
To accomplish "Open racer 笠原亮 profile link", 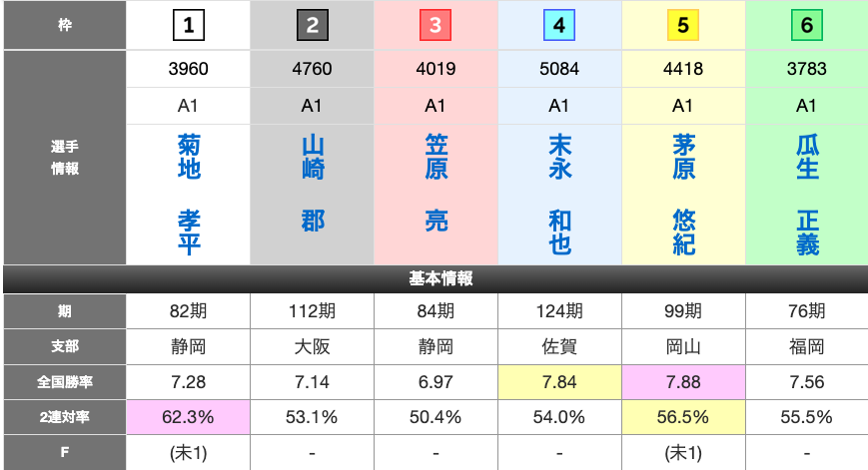I will (435, 185).
